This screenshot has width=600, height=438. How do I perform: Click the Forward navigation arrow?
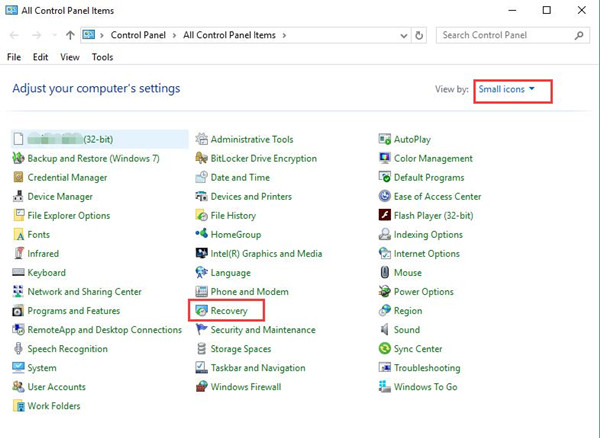click(x=36, y=35)
